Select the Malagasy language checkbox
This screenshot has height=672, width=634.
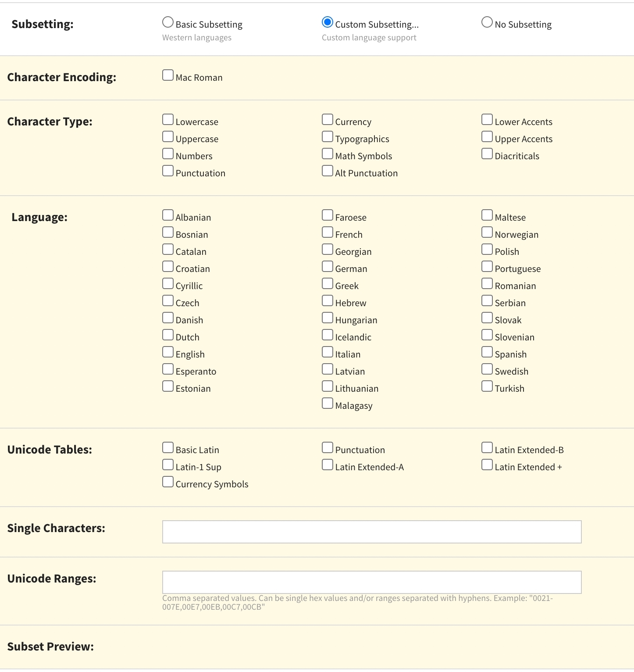[x=328, y=404]
